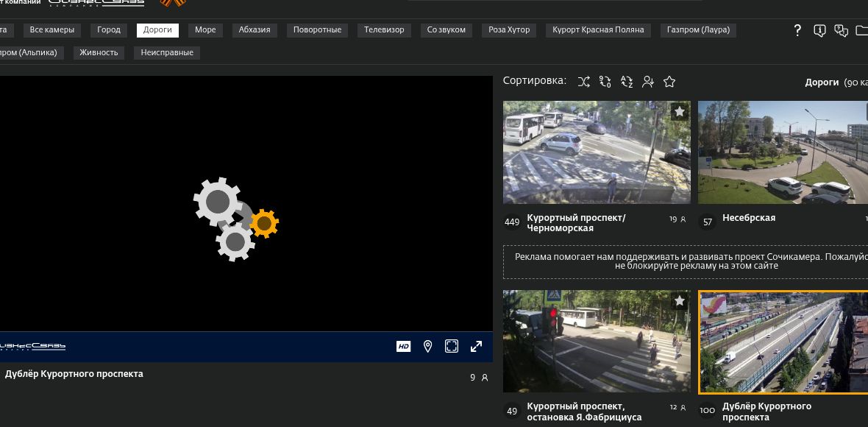This screenshot has height=427, width=868.
Task: Select the Телевизор category
Action: (x=384, y=30)
